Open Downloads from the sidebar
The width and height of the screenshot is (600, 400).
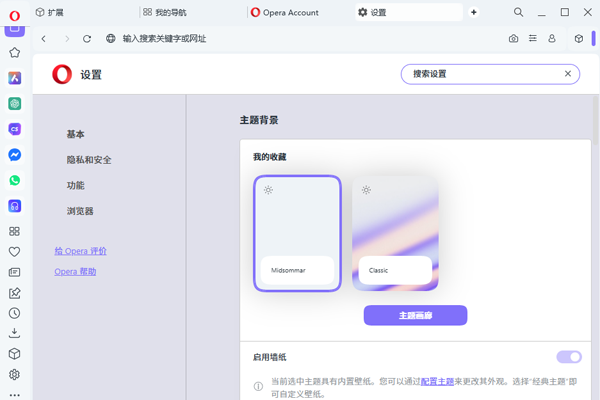click(15, 333)
